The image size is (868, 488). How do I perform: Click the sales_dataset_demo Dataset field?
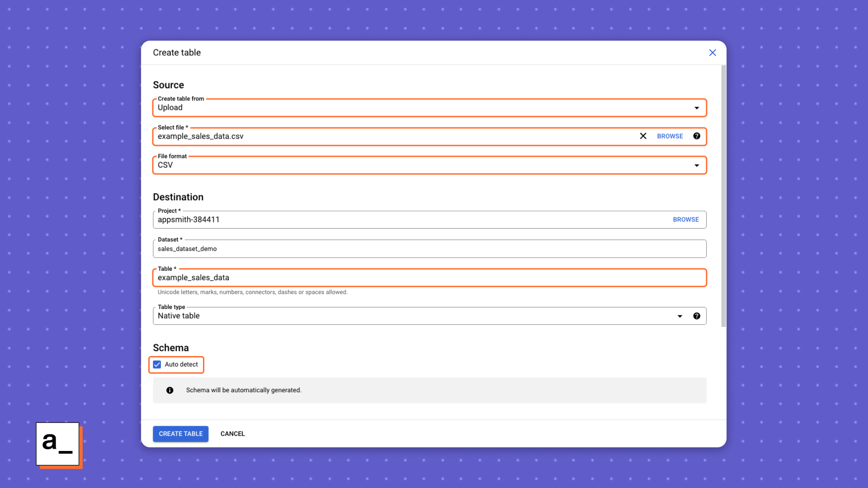(429, 249)
